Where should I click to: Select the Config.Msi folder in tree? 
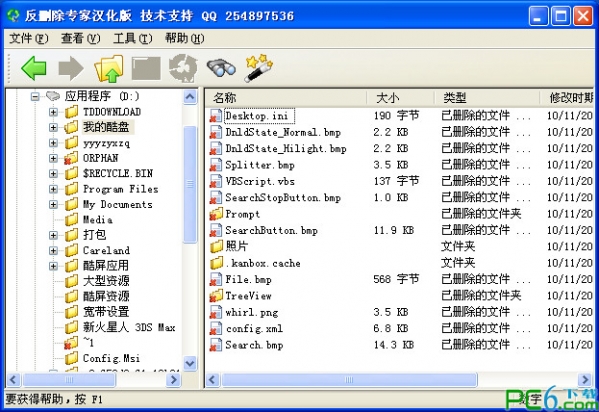[x=111, y=358]
